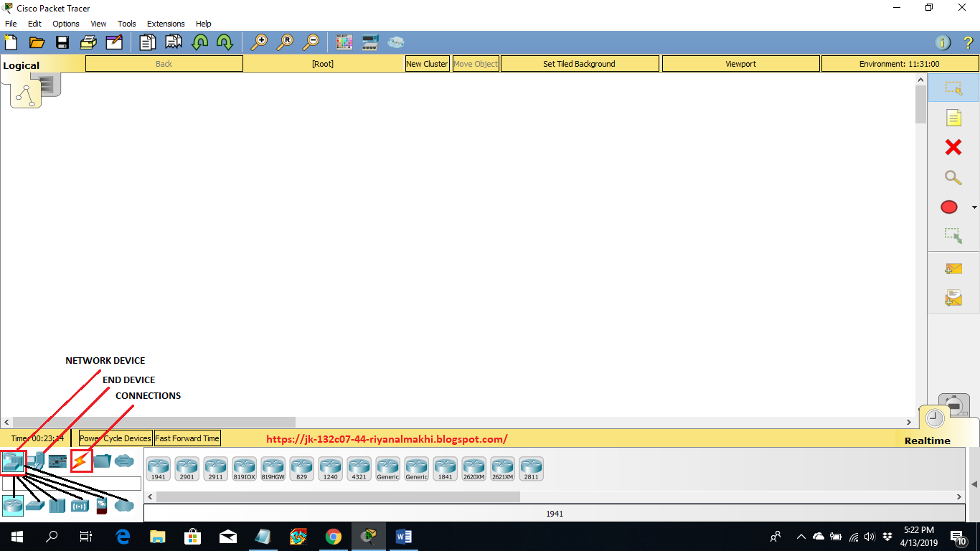
Task: Select the Components category icon
Action: click(x=57, y=461)
